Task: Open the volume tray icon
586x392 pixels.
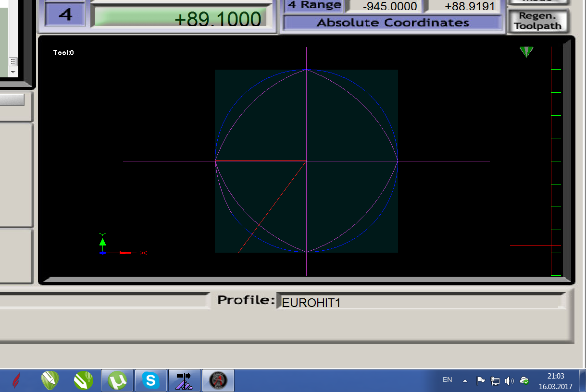Action: pyautogui.click(x=510, y=380)
